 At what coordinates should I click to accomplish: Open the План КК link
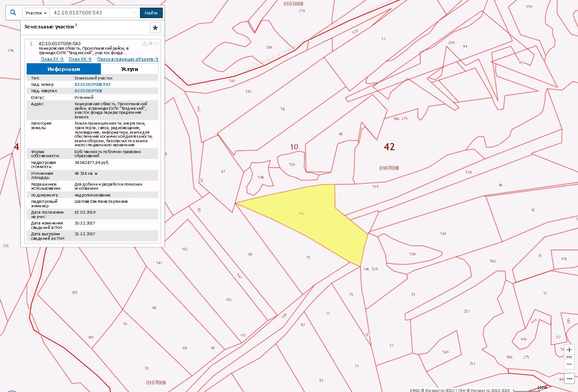click(80, 59)
